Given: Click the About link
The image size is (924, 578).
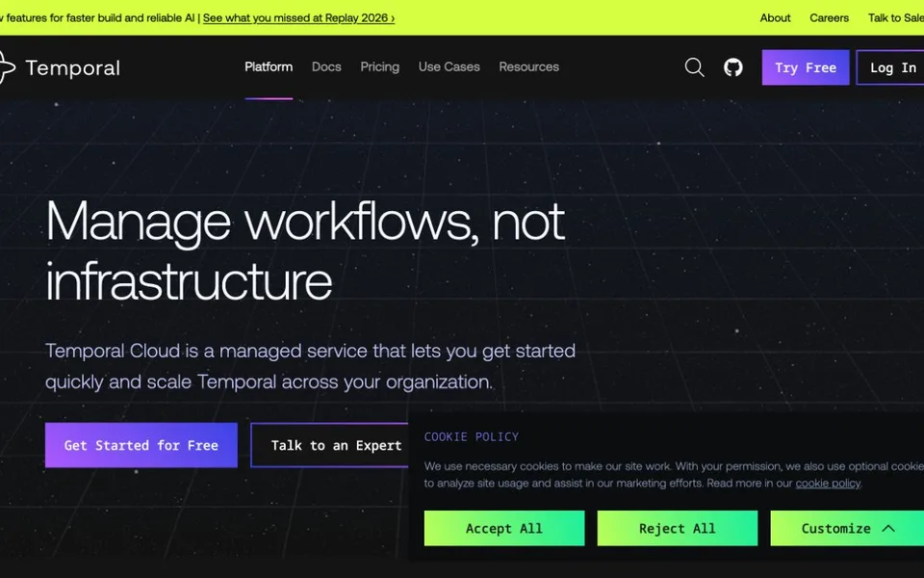Looking at the screenshot, I should (x=775, y=17).
